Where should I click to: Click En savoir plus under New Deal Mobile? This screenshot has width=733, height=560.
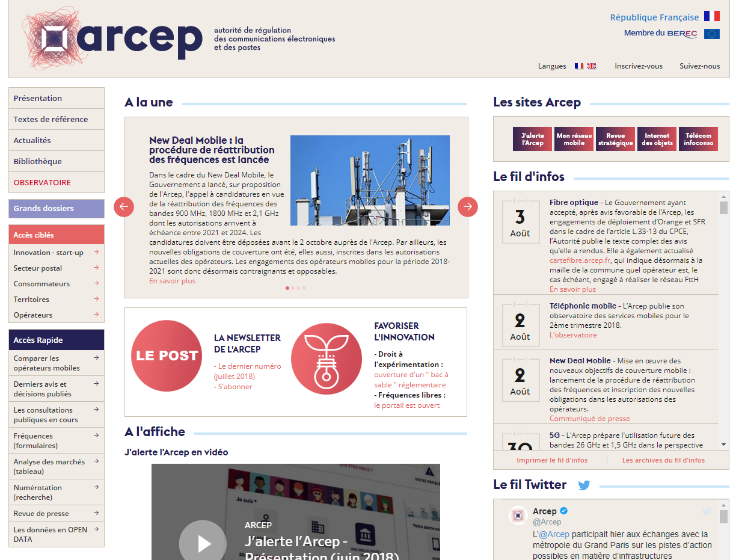[x=172, y=281]
